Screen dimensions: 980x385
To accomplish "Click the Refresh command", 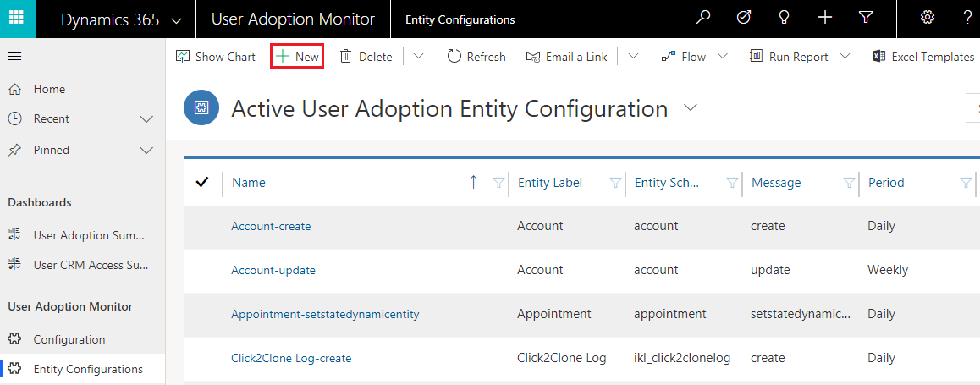I will (476, 57).
